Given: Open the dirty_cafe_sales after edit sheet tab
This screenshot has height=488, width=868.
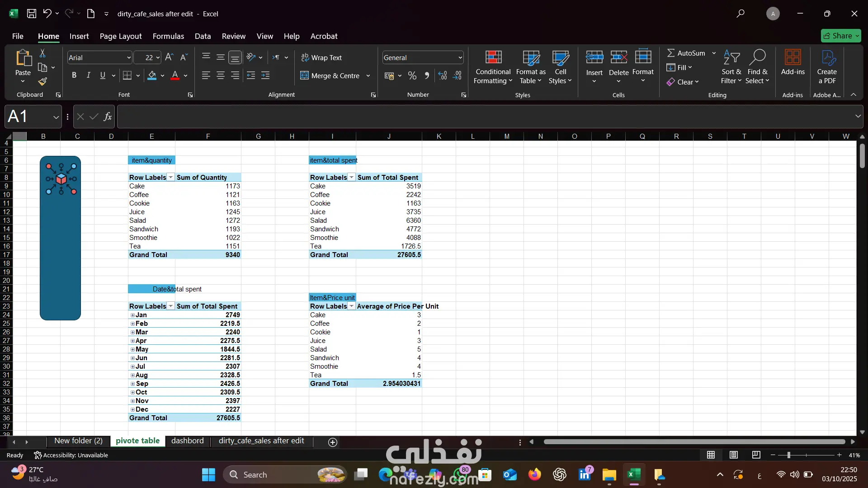Looking at the screenshot, I should pos(261,441).
